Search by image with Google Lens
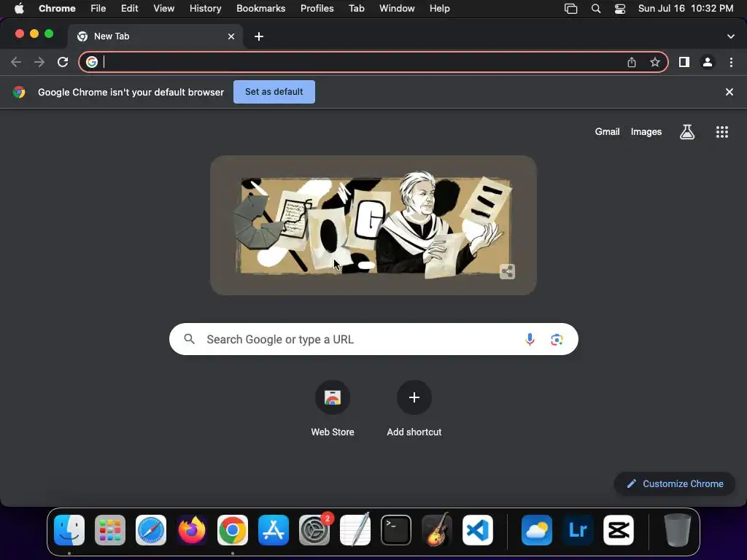The width and height of the screenshot is (747, 560). tap(557, 339)
